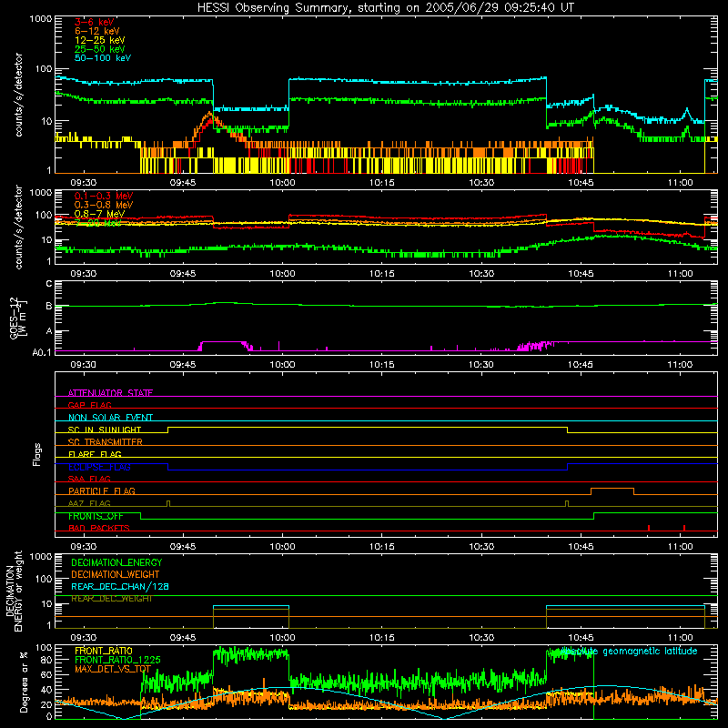The image size is (728, 728).
Task: Click the HESSI Observing Summary title
Action: click(x=385, y=8)
